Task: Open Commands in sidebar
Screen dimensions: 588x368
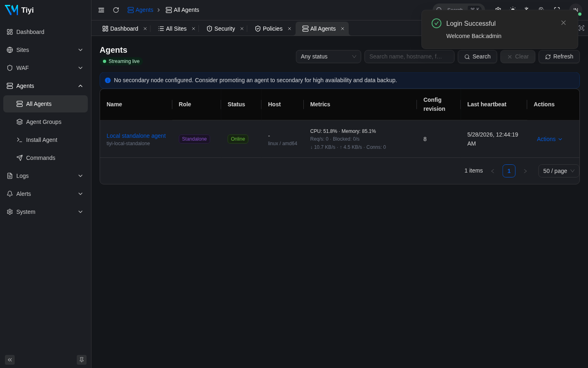Action: [x=45, y=158]
